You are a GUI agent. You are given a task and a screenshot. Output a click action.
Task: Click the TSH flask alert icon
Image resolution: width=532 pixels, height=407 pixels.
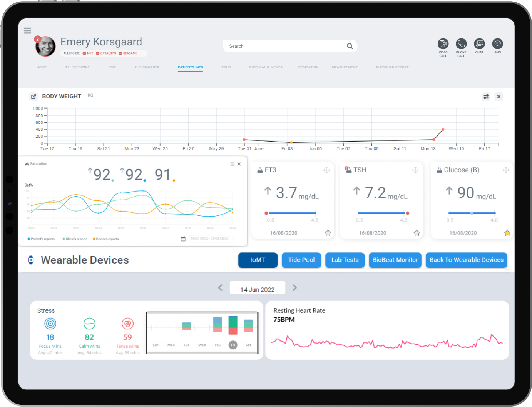tap(348, 170)
